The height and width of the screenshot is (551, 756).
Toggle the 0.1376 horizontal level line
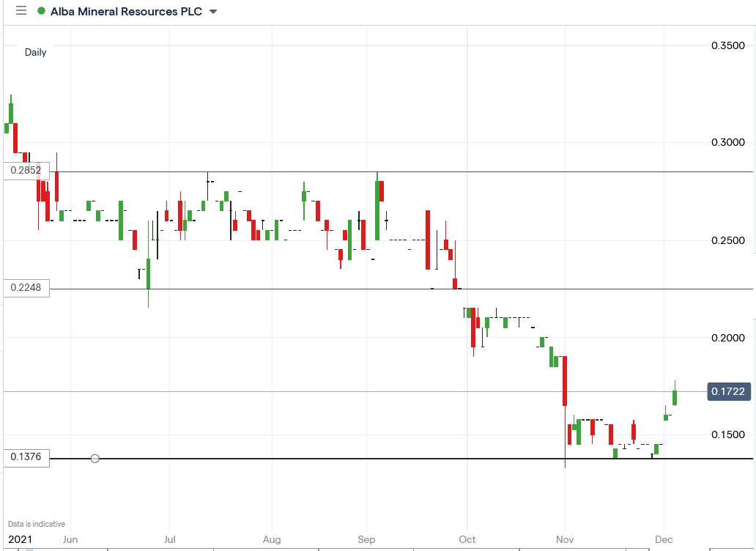[x=366, y=458]
